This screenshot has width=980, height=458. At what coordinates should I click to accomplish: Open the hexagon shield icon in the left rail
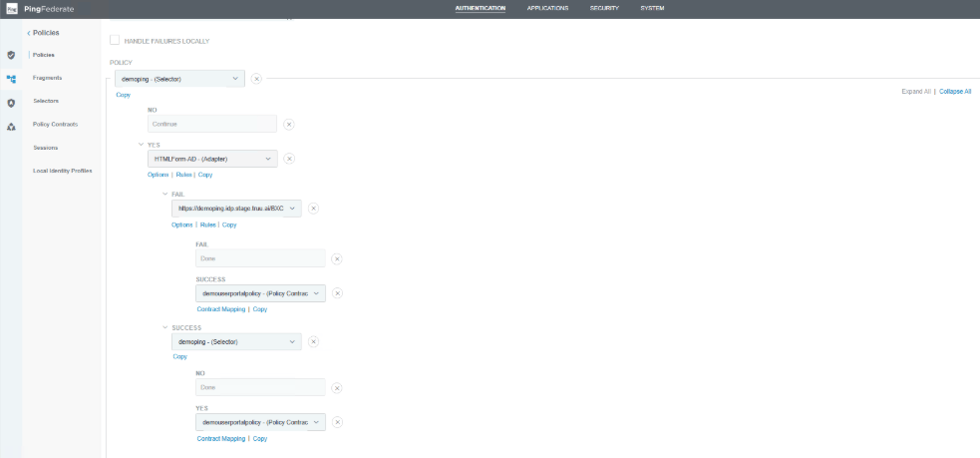pyautogui.click(x=11, y=103)
